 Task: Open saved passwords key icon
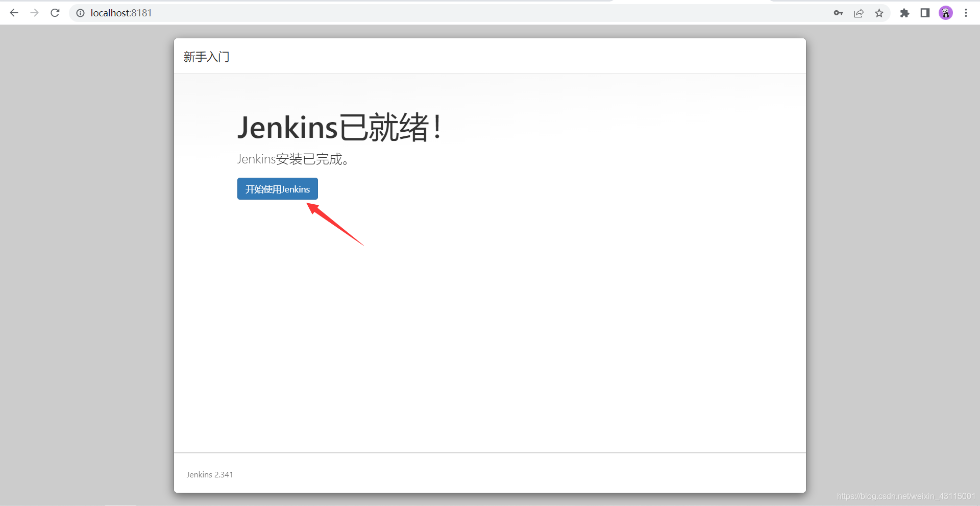tap(838, 13)
